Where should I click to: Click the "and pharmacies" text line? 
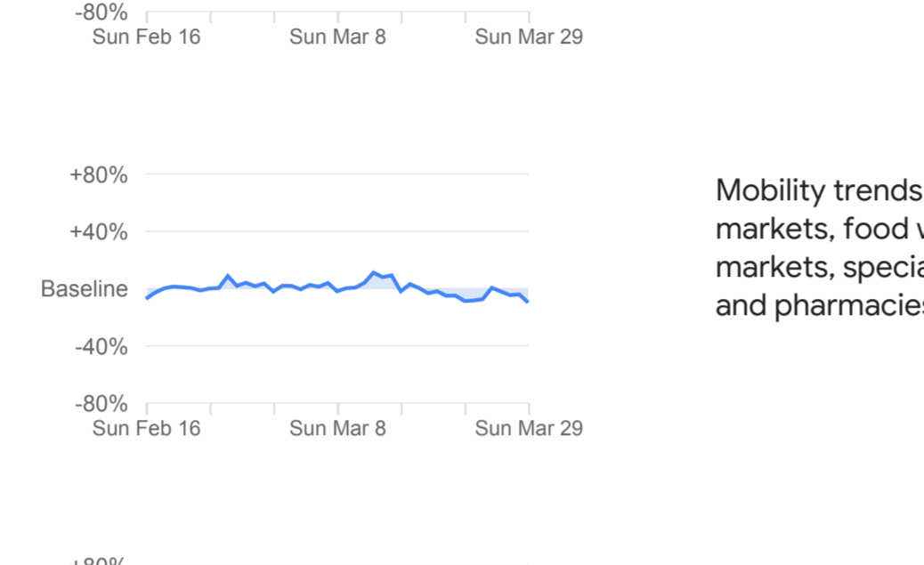coord(818,305)
